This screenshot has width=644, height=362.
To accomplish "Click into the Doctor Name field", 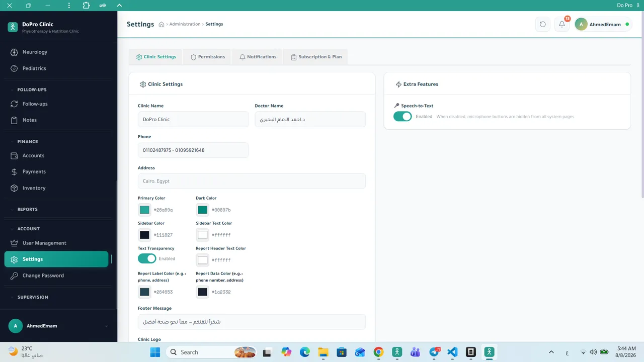I will (x=310, y=119).
